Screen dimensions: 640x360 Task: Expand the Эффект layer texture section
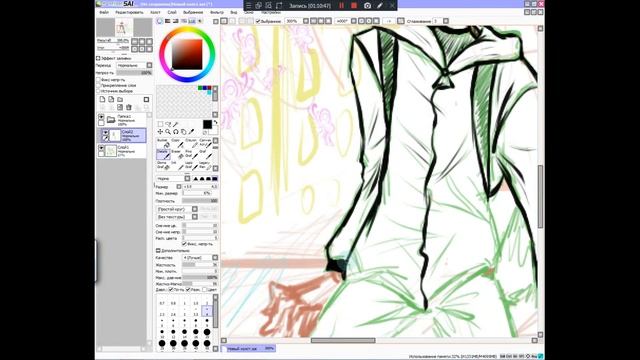tap(98, 58)
